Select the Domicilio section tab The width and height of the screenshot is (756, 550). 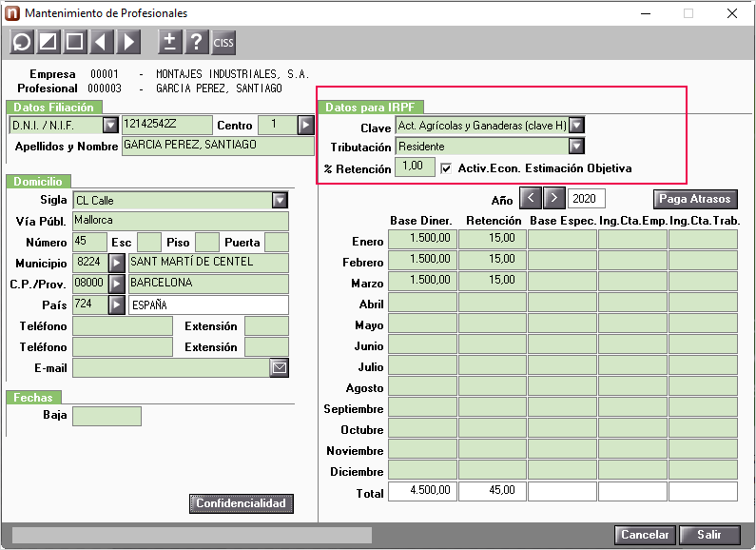(38, 182)
